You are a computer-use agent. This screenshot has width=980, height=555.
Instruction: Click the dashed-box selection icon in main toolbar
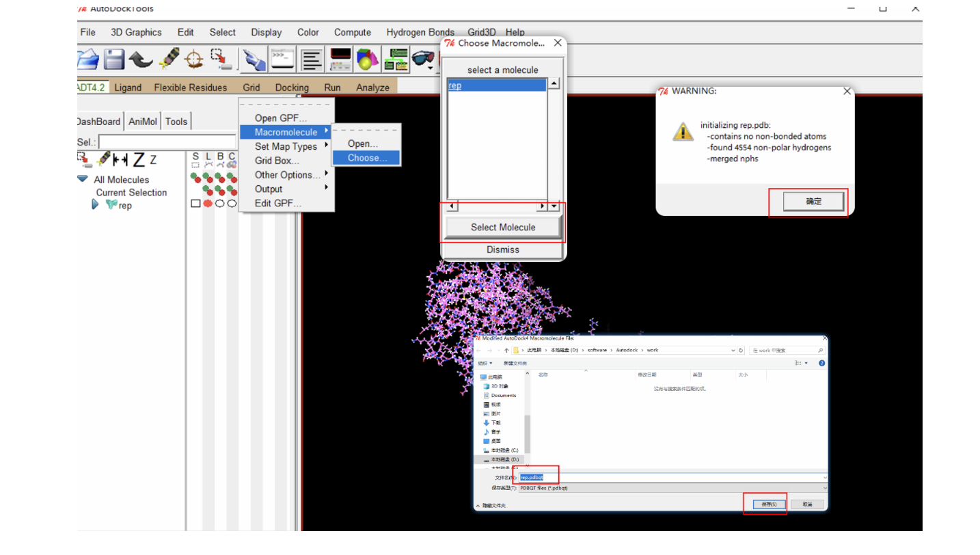click(x=221, y=59)
